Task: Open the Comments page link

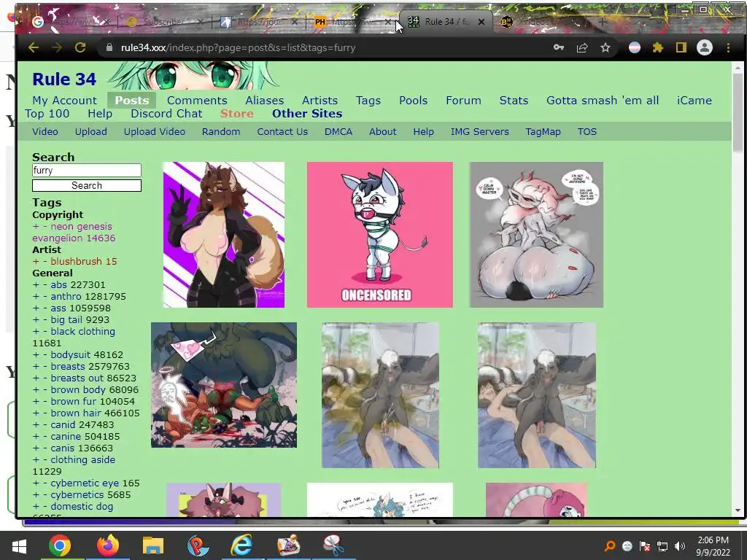Action: pos(197,101)
